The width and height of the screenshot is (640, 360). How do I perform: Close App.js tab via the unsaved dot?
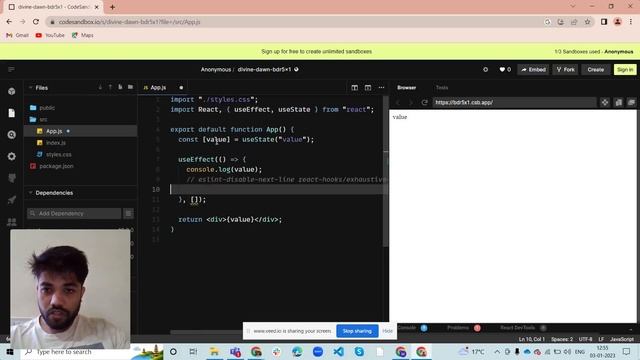point(181,88)
